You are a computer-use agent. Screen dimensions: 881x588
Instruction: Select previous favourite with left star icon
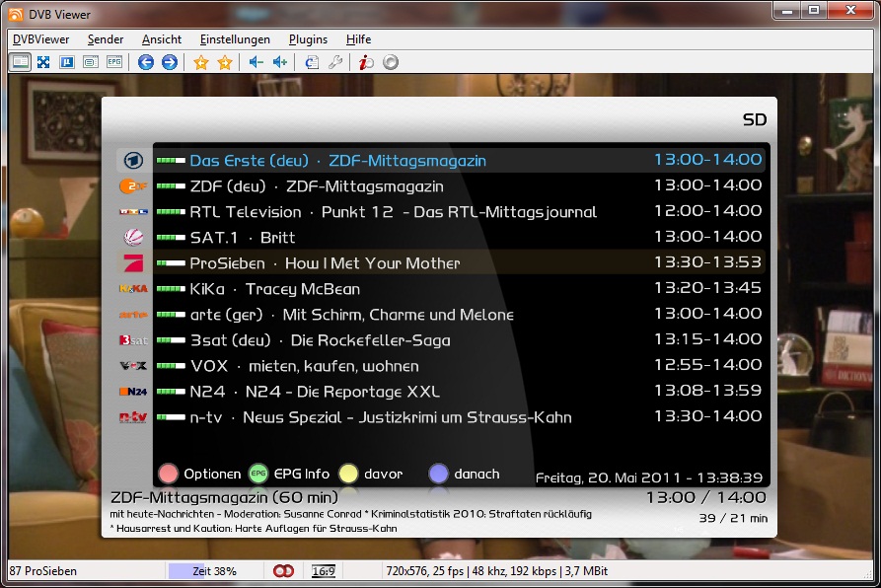[200, 62]
